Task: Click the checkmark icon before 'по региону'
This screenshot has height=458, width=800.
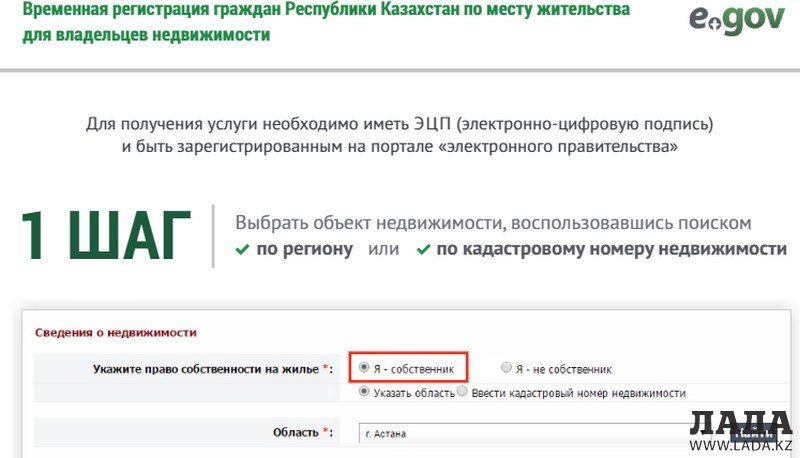Action: (242, 249)
